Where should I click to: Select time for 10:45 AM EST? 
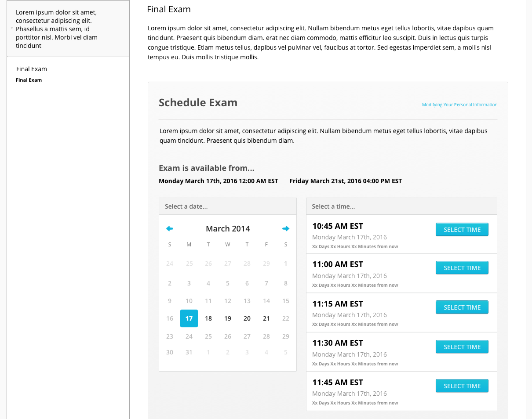pyautogui.click(x=462, y=230)
